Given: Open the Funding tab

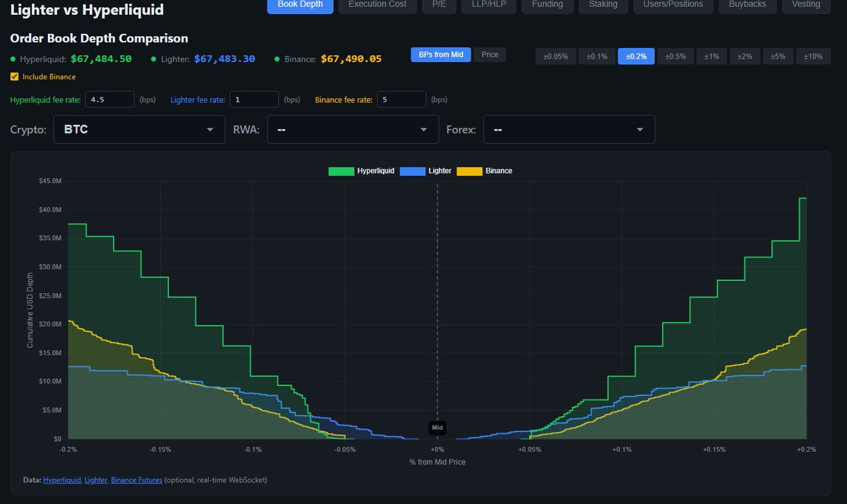Looking at the screenshot, I should (548, 5).
